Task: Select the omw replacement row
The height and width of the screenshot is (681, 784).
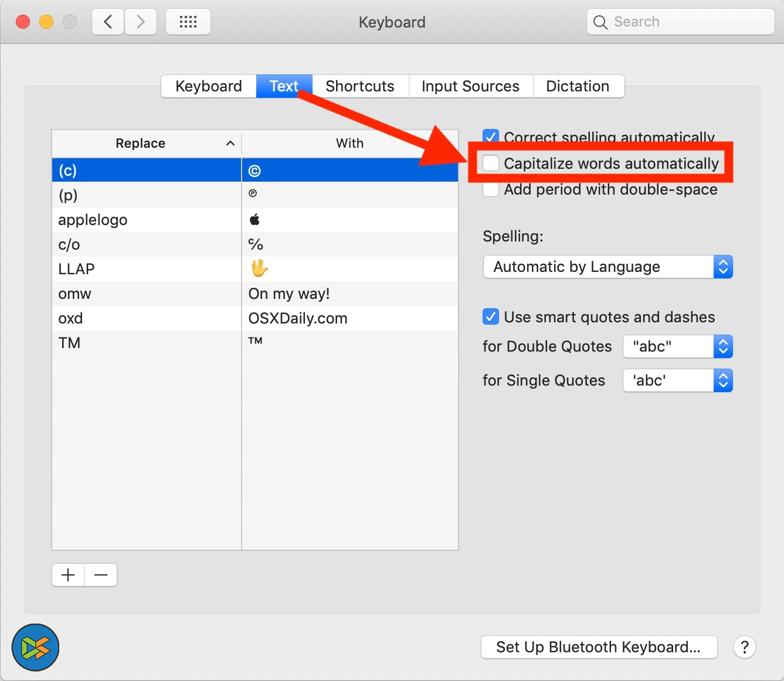Action: (x=255, y=294)
